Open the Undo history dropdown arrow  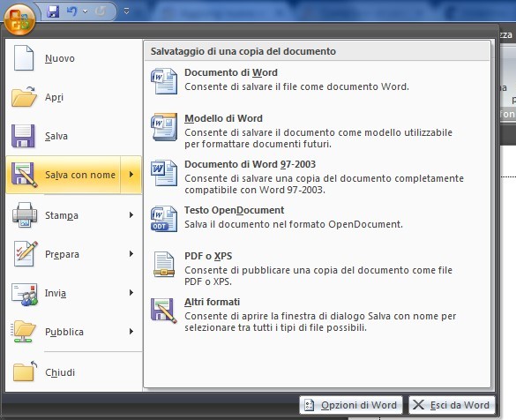[86, 11]
